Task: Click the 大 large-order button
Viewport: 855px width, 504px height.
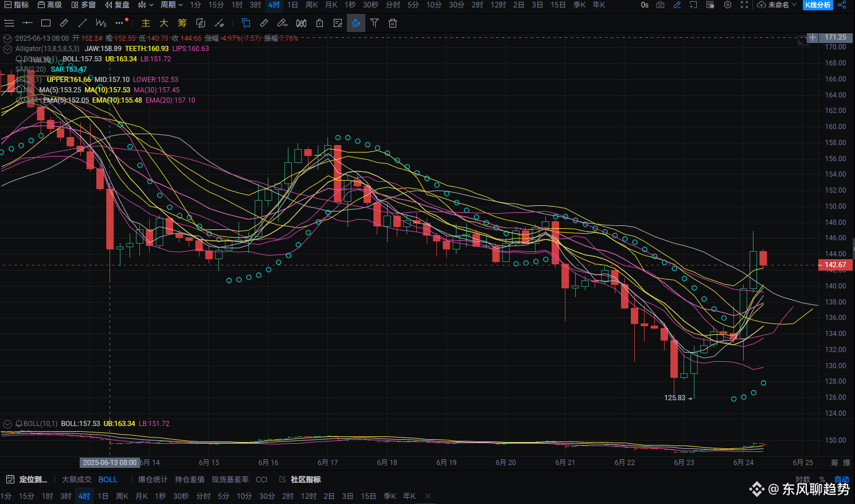Action: pos(164,23)
